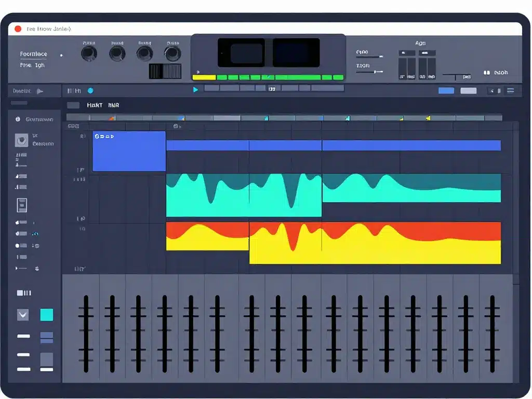Viewport: 532px width, 399px height.
Task: Click the mixer bars icon at bottom left
Action: pyautogui.click(x=24, y=292)
